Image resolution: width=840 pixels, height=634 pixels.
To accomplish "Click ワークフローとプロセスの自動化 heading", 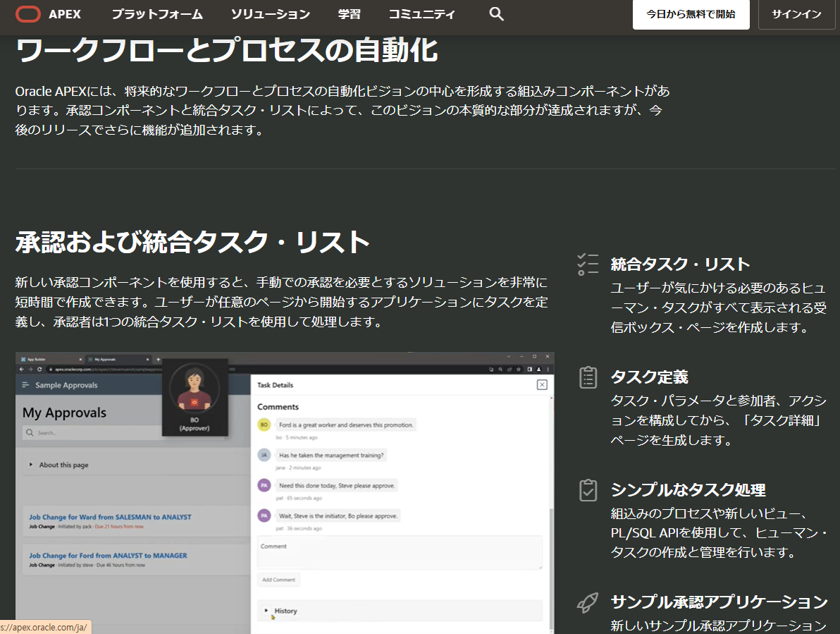I will coord(227,50).
